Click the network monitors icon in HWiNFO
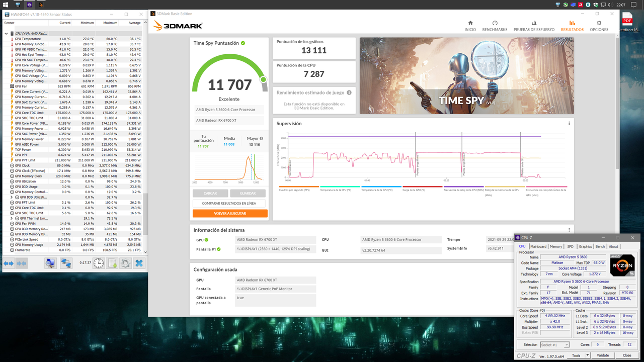 click(x=66, y=263)
